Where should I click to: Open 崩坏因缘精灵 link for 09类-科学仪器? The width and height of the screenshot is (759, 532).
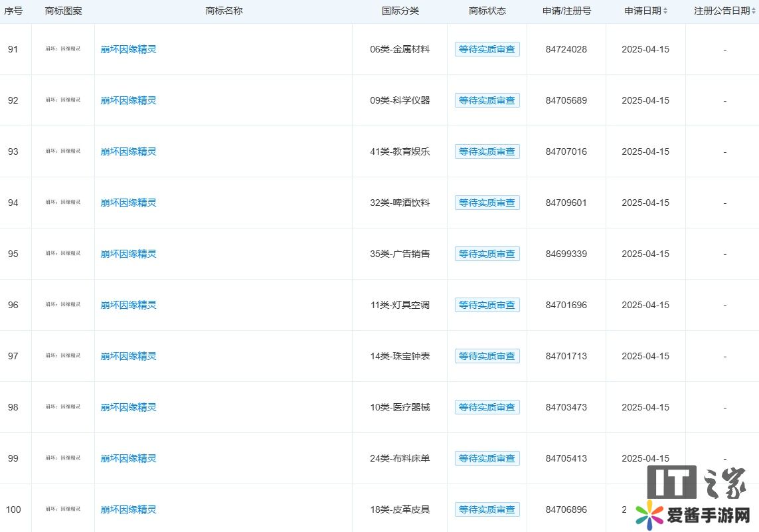[x=129, y=100]
